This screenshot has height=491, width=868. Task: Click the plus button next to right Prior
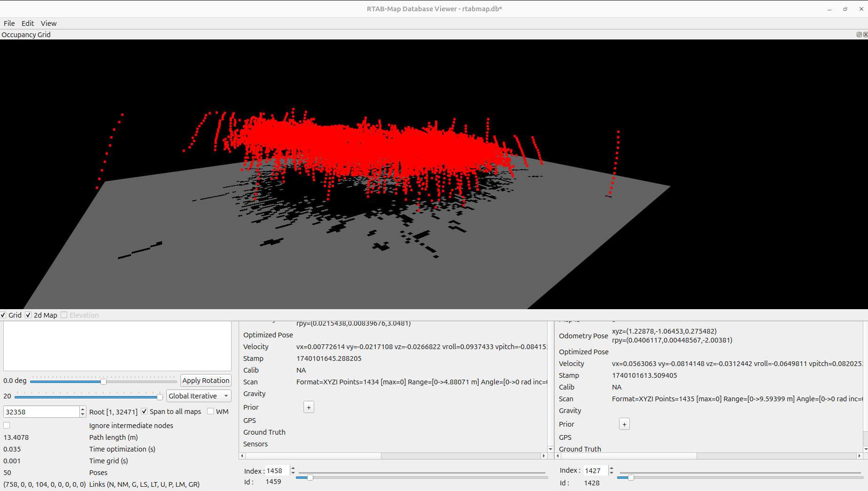pos(624,424)
